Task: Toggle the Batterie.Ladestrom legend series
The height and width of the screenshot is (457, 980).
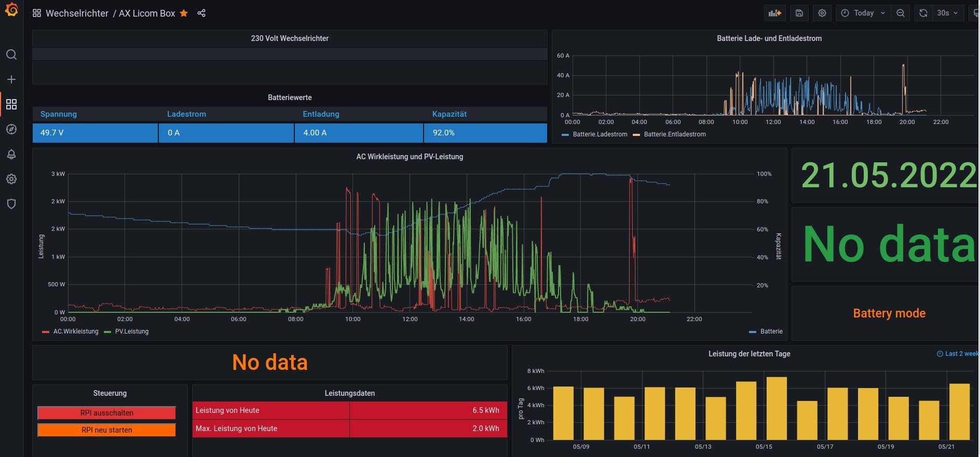Action: [600, 134]
